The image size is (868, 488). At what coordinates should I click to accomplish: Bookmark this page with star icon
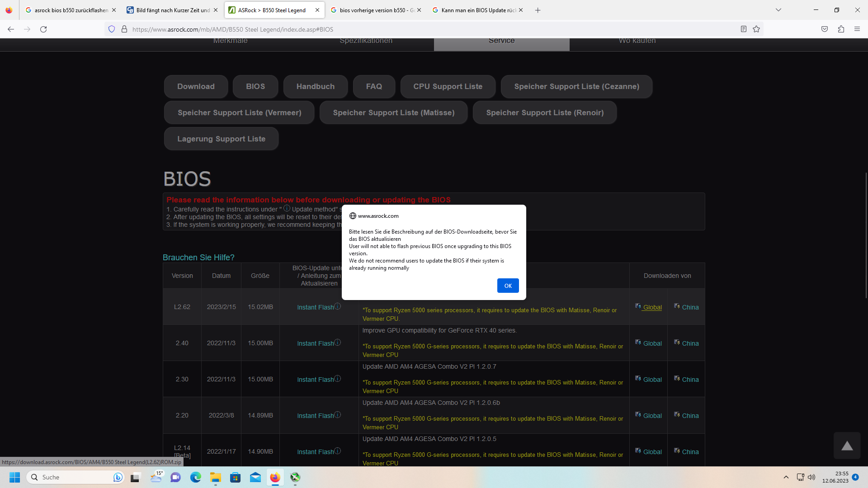[756, 29]
